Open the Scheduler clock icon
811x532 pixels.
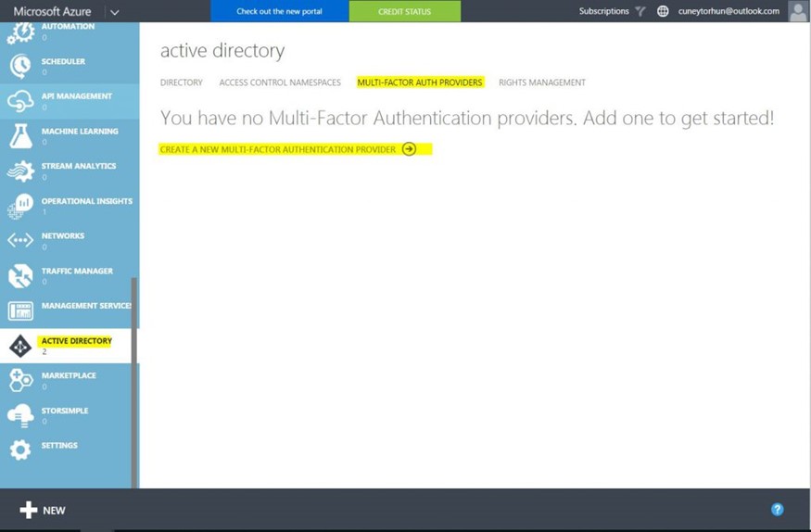(20, 66)
